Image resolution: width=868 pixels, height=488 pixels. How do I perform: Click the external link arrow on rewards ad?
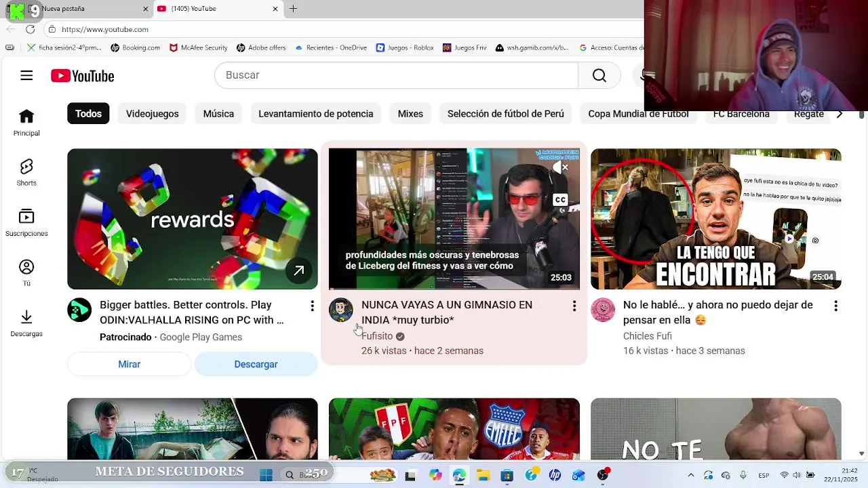click(x=298, y=270)
